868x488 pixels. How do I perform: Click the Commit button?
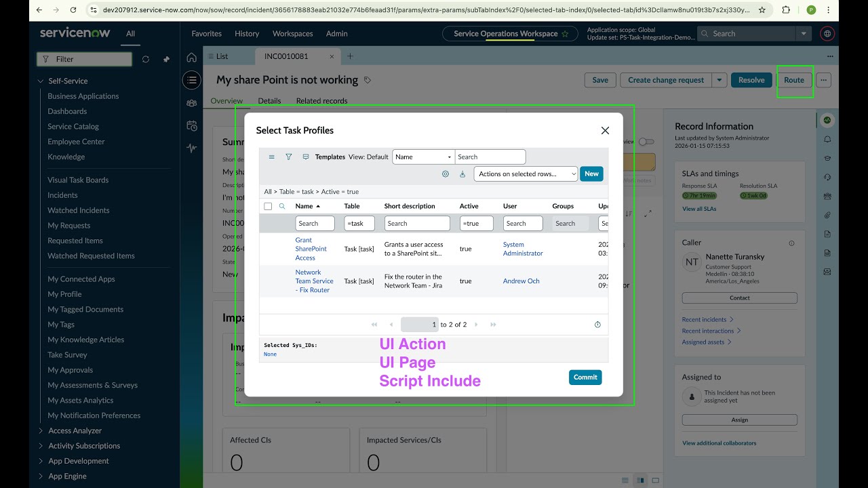[x=585, y=378]
